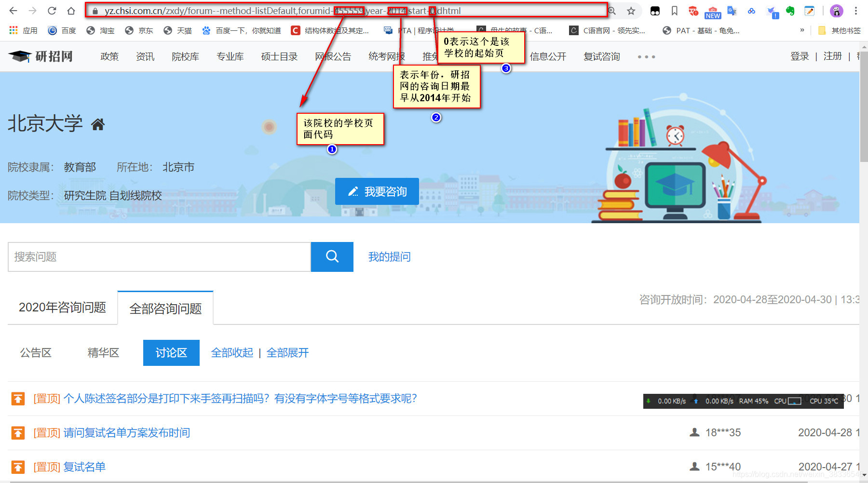Select the 讨论区 section
Screen dimensions: 868x483
[x=171, y=353]
